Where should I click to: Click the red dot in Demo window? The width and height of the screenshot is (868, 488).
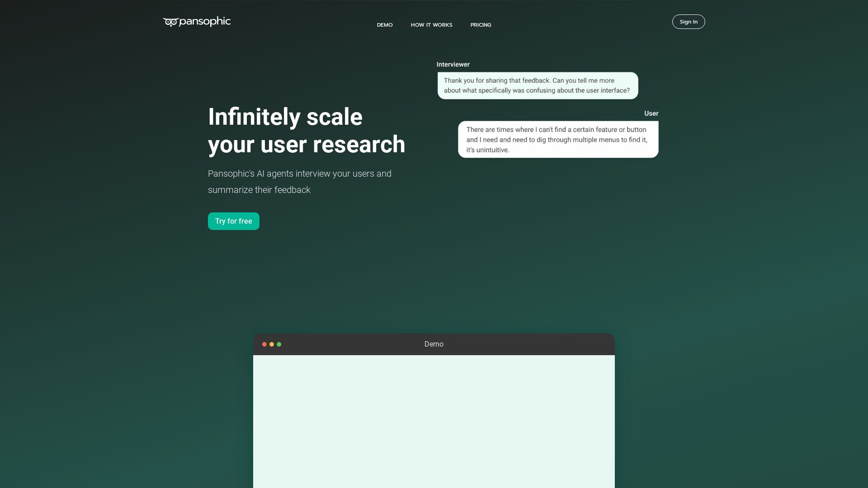tap(264, 344)
